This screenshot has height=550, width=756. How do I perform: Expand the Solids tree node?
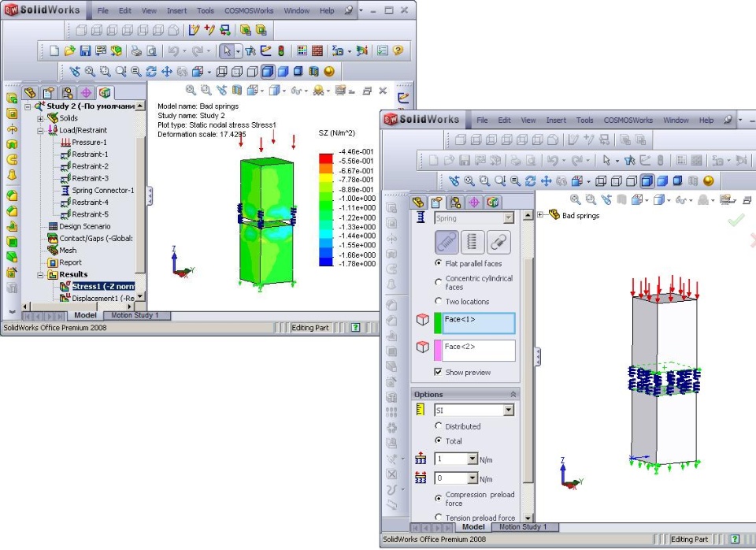(x=40, y=118)
